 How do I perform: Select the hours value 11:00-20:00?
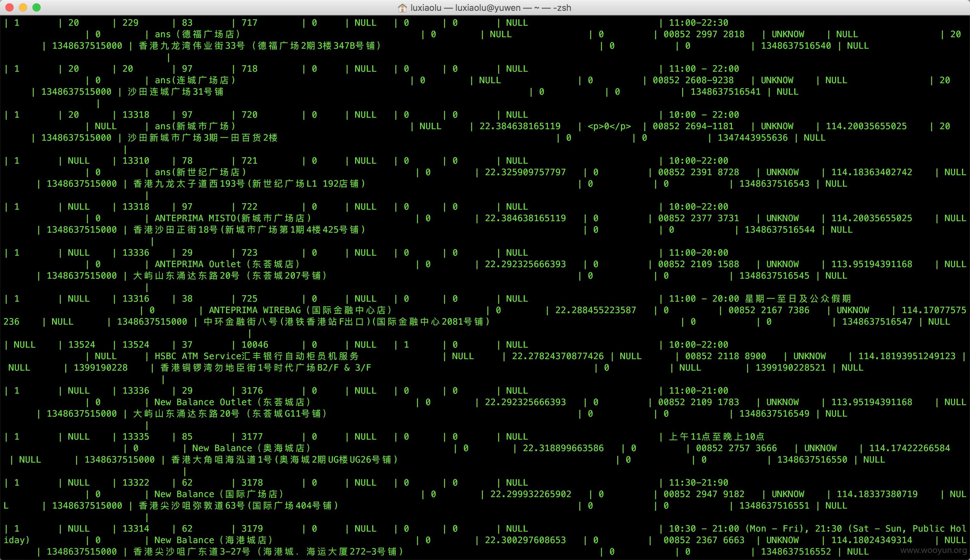(698, 253)
